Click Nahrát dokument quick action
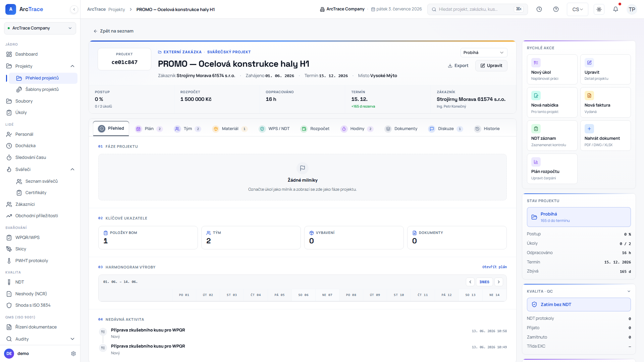The width and height of the screenshot is (644, 362). tap(605, 136)
